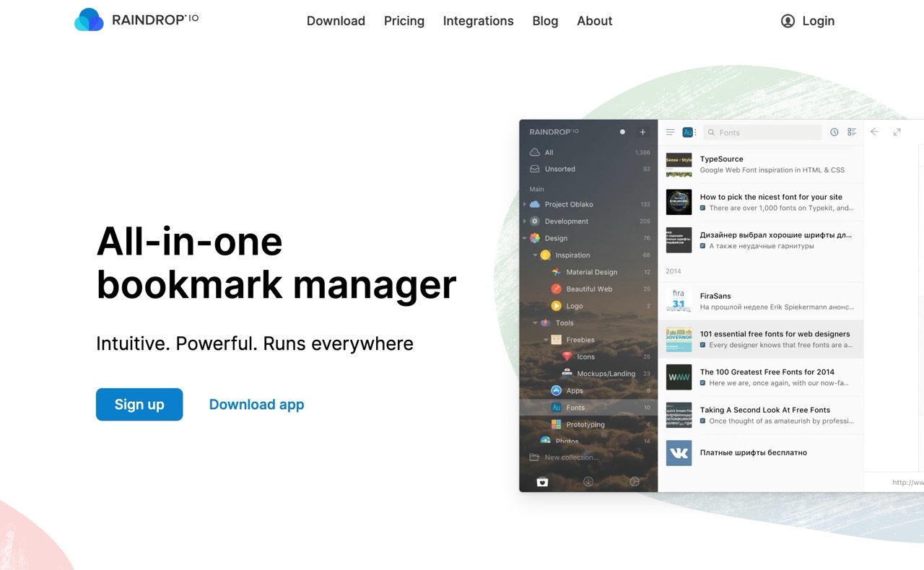
Task: Collapse the Tools folder
Action: point(535,323)
